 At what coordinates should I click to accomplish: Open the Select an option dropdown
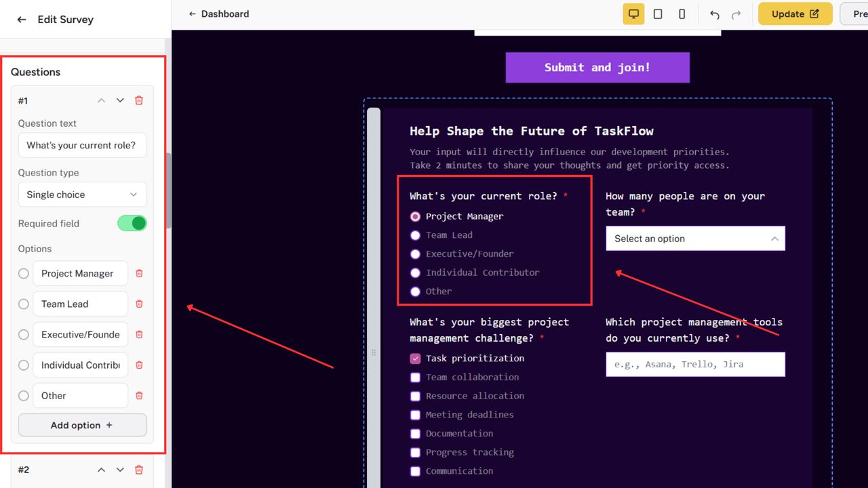click(695, 238)
